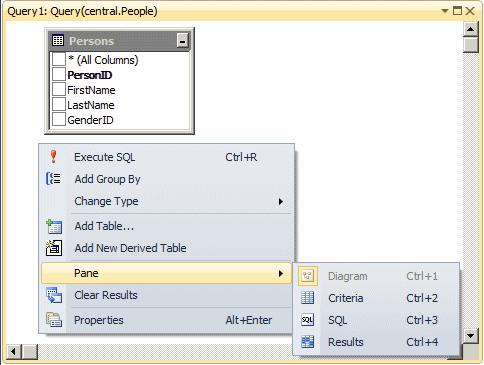Click the LastName column name

click(91, 105)
